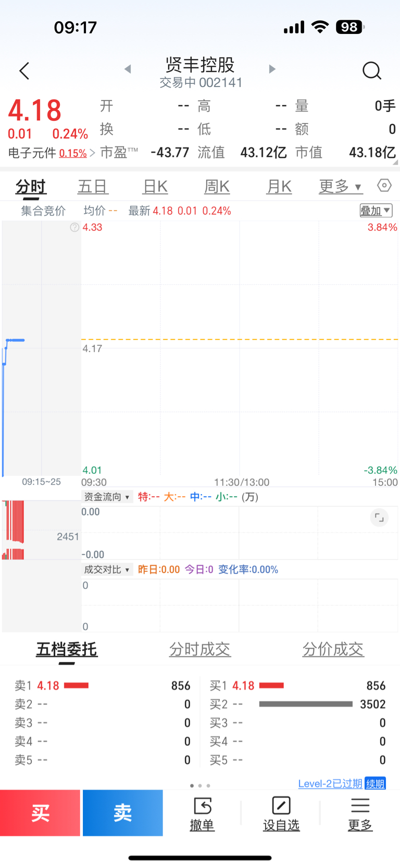Tap the Wi-Fi status icon

click(x=320, y=27)
